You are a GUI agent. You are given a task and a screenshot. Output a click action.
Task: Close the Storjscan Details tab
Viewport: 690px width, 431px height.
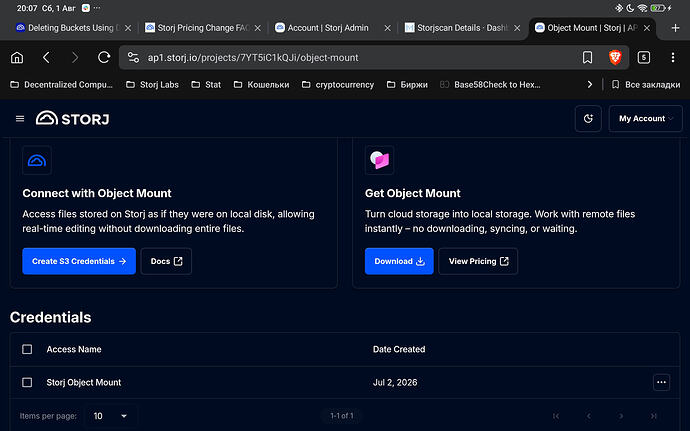point(517,28)
